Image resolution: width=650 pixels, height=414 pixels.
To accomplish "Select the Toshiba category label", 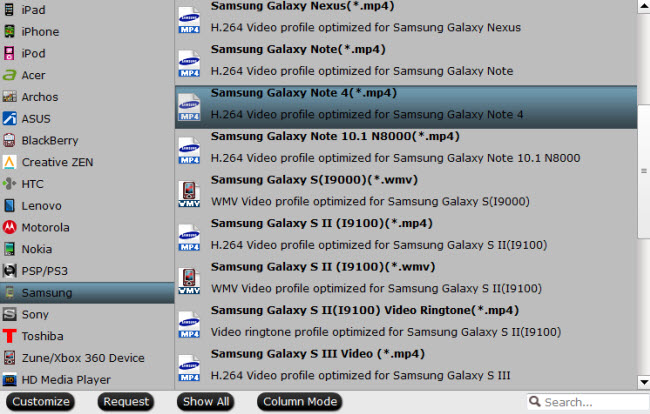I will [42, 336].
